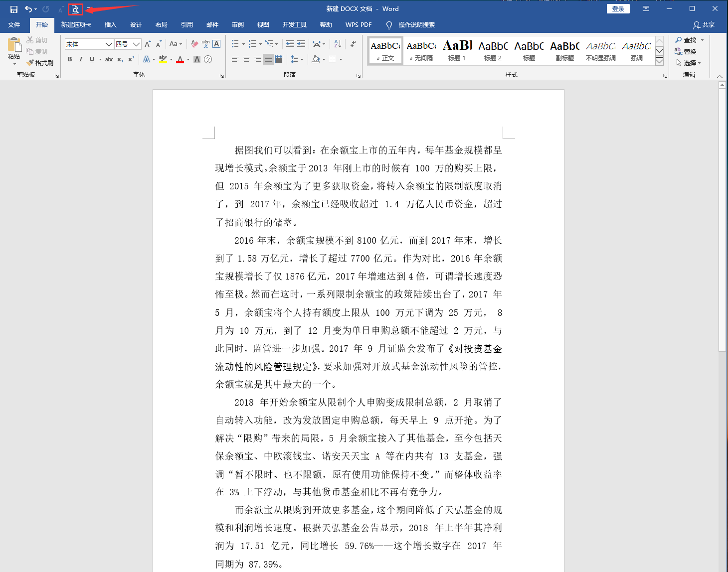Image resolution: width=728 pixels, height=572 pixels.
Task: Switch to the WPS PDF tab
Action: click(x=359, y=25)
